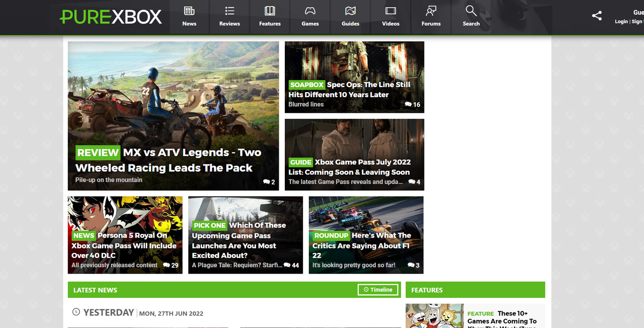
Task: Click the Cuphead feature thumbnail
Action: coord(435,316)
